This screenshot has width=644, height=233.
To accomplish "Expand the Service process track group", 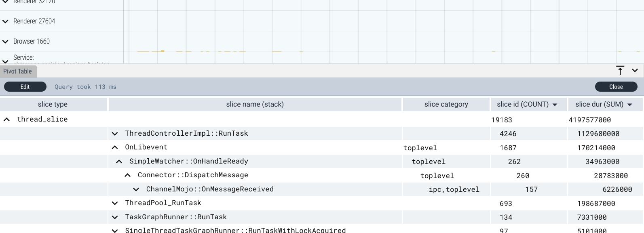I will pos(6,61).
